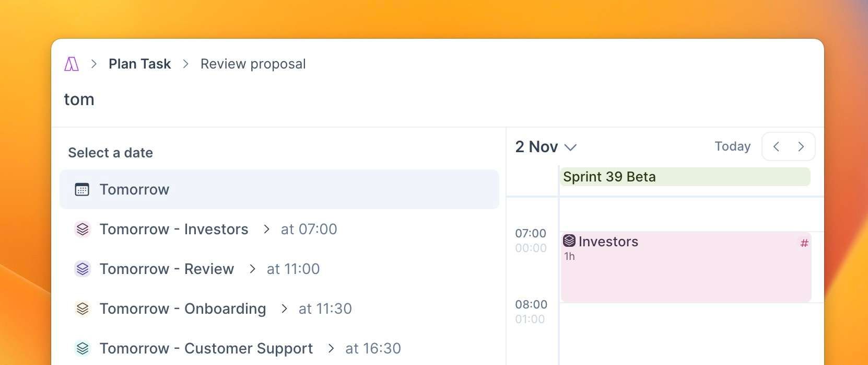Focus the search field containing tom

point(438,99)
